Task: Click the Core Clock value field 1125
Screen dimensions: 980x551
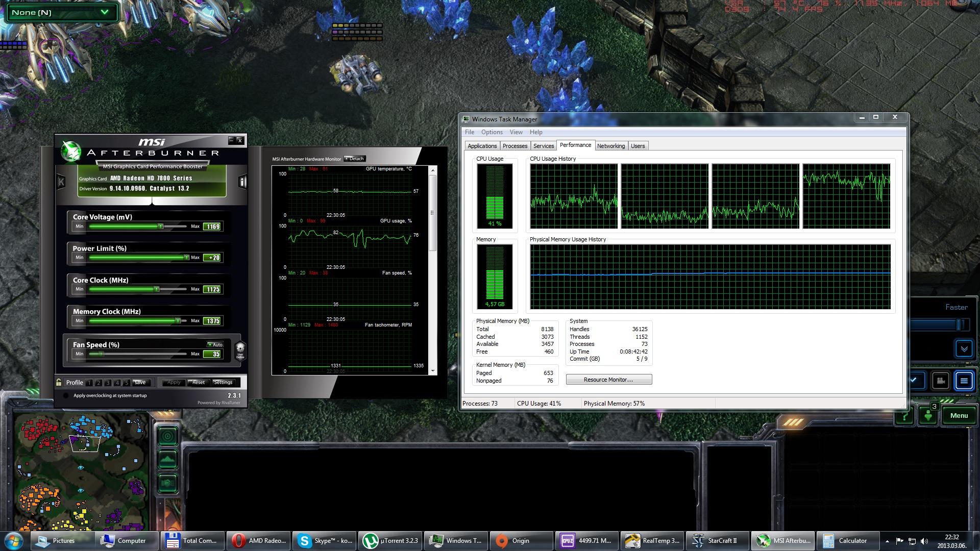Action: (212, 289)
